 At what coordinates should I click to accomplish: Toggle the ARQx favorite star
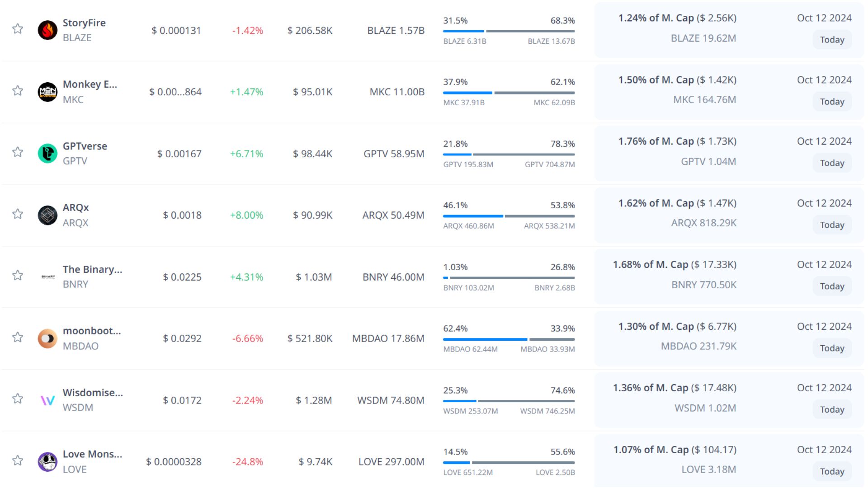click(x=18, y=214)
